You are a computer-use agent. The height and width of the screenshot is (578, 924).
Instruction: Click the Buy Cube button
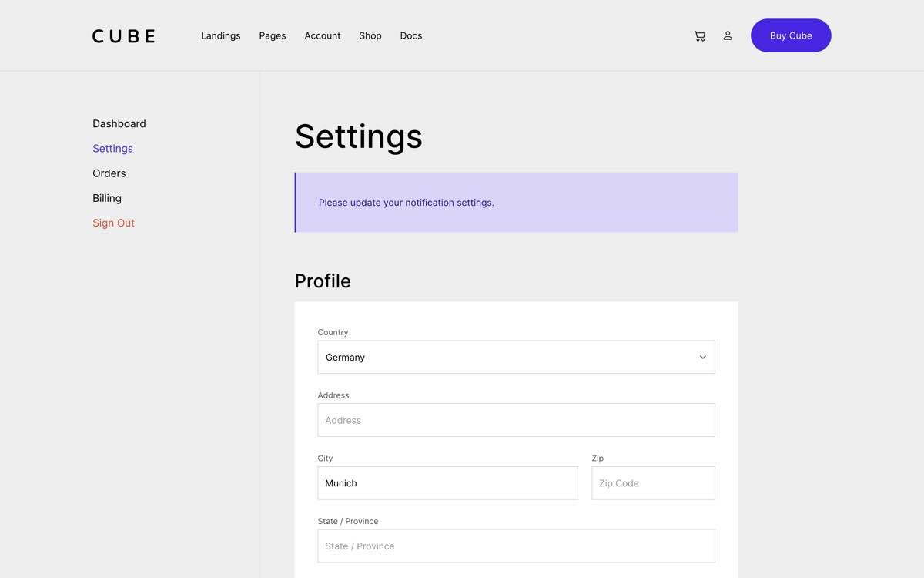tap(791, 35)
